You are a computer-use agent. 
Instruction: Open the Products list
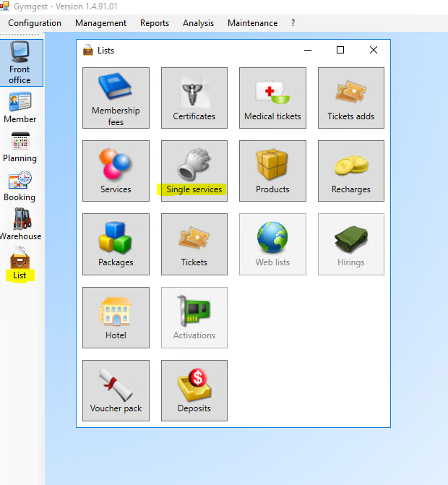[272, 171]
